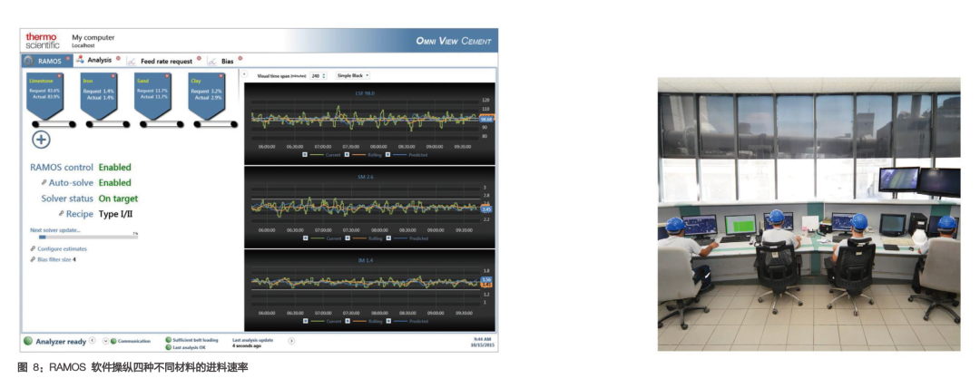
Task: Click the IM 1.4 chart title
Action: coord(365,259)
